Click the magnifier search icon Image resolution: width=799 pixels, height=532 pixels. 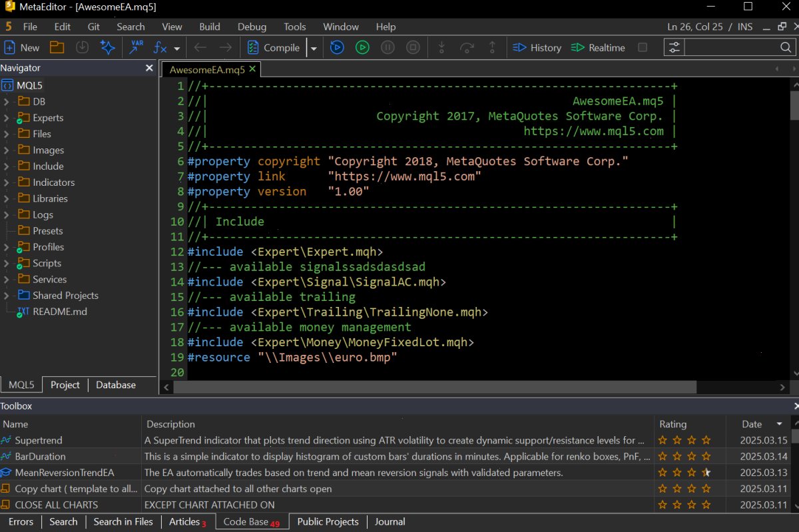(786, 47)
